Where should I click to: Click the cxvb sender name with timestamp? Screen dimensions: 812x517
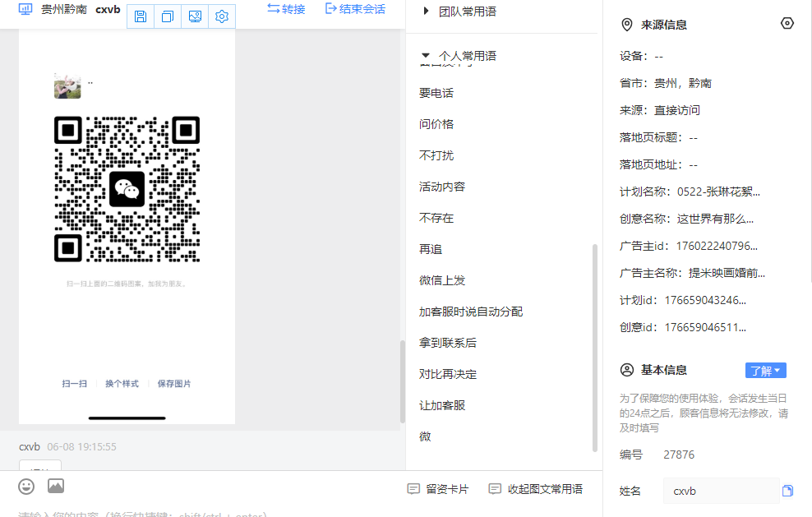pyautogui.click(x=68, y=446)
